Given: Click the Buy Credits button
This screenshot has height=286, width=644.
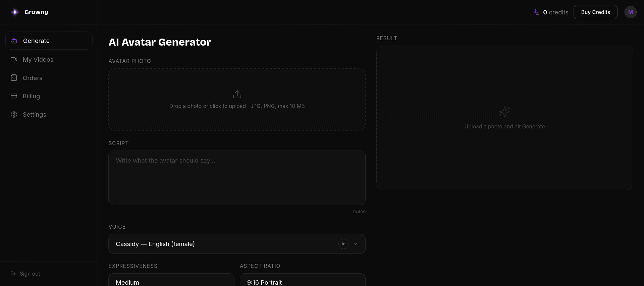Looking at the screenshot, I should click(595, 12).
